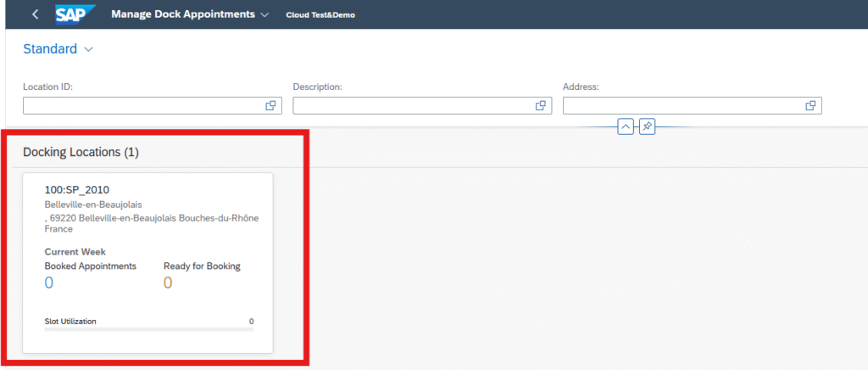Click the Description input field

click(422, 106)
